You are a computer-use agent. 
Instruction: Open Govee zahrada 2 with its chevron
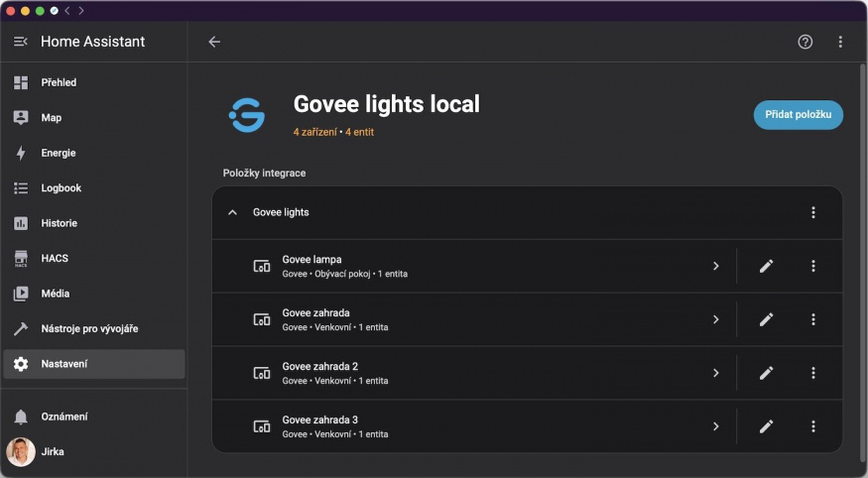point(716,373)
